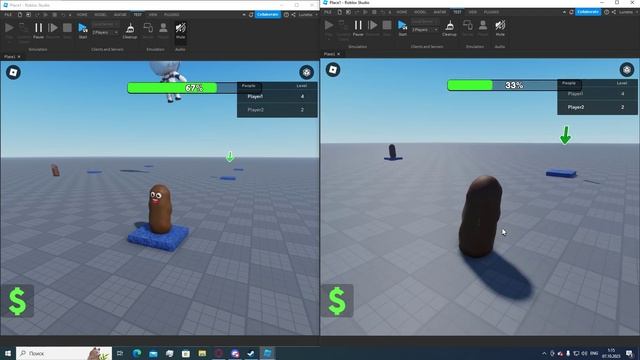Open Microsoft Edge from the taskbar
The height and width of the screenshot is (360, 640).
click(x=137, y=353)
